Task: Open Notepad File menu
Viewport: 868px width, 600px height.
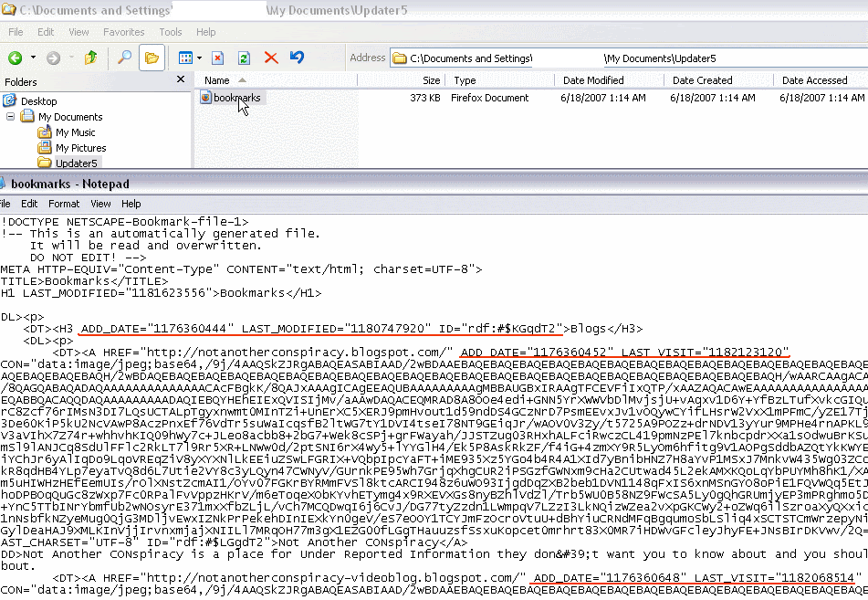Action: pos(5,204)
